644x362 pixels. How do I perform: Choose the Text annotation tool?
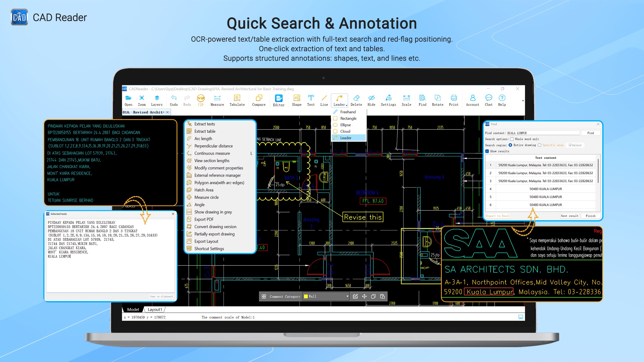311,100
